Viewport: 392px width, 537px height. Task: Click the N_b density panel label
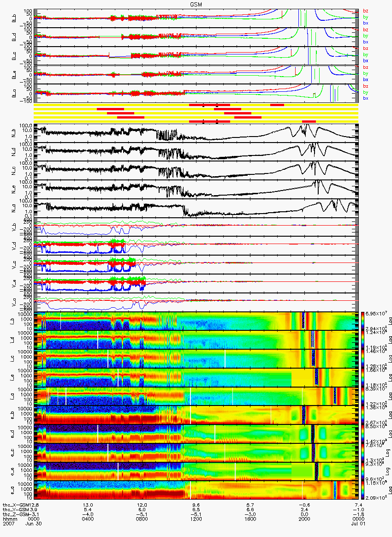14,132
